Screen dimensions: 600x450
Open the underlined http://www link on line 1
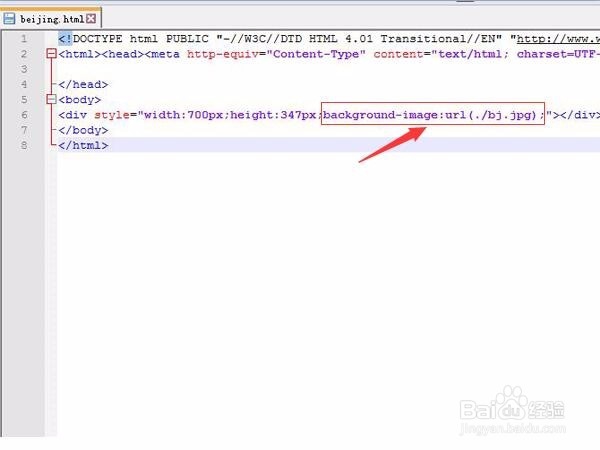point(558,39)
